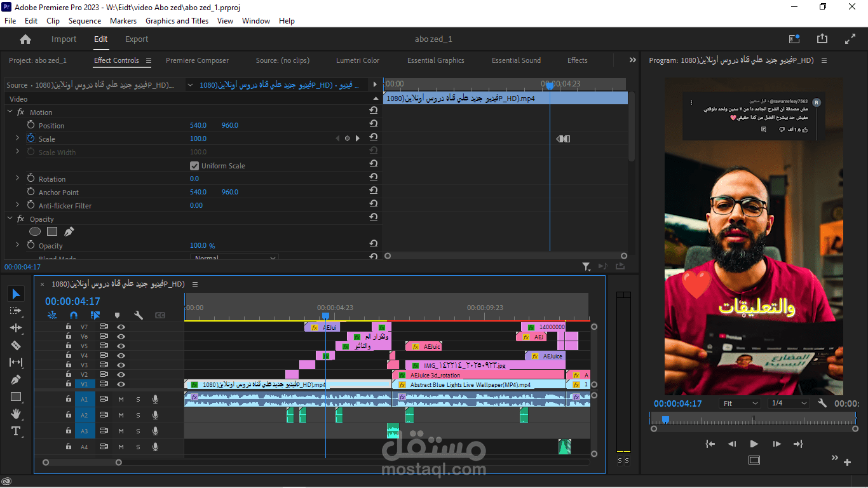Screen dimensions: 868x488
Task: Select the Razor tool
Action: [x=17, y=345]
